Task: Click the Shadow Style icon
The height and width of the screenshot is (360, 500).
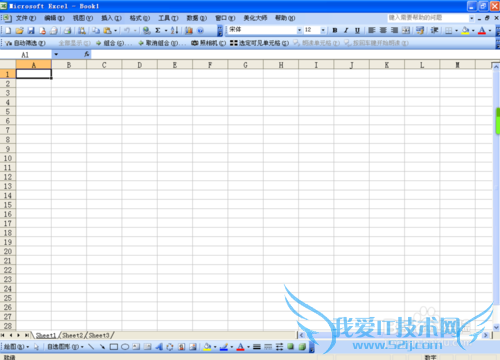Action: coord(291,347)
